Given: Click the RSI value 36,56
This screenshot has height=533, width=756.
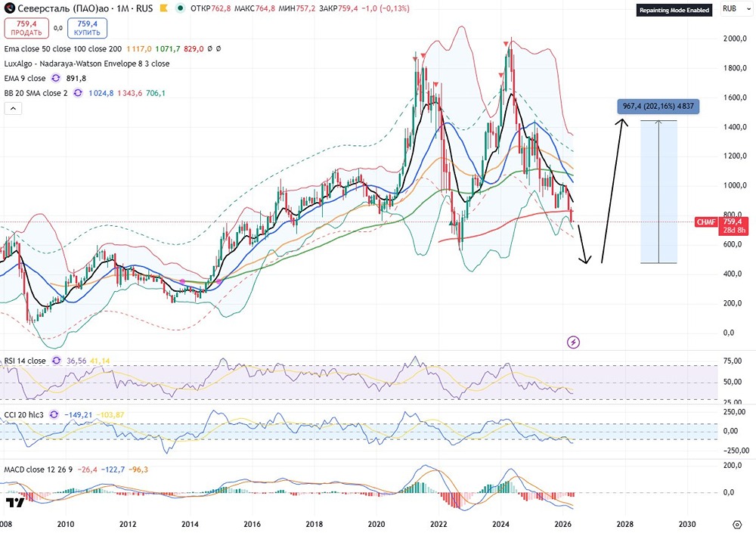Looking at the screenshot, I should coord(76,361).
